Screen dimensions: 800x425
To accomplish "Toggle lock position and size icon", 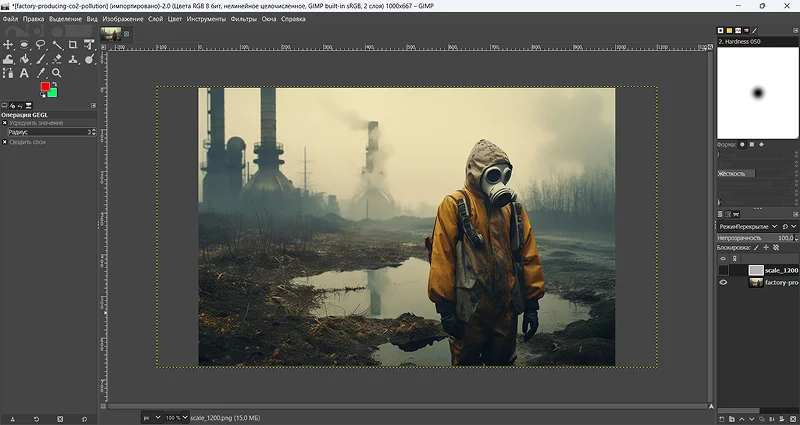I will pyautogui.click(x=766, y=247).
